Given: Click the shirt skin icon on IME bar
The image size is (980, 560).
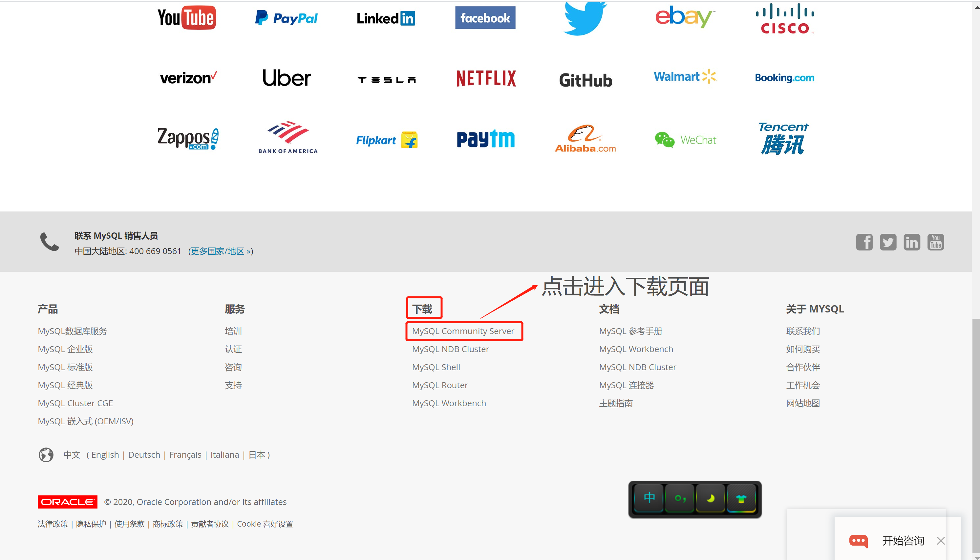Looking at the screenshot, I should coord(741,498).
